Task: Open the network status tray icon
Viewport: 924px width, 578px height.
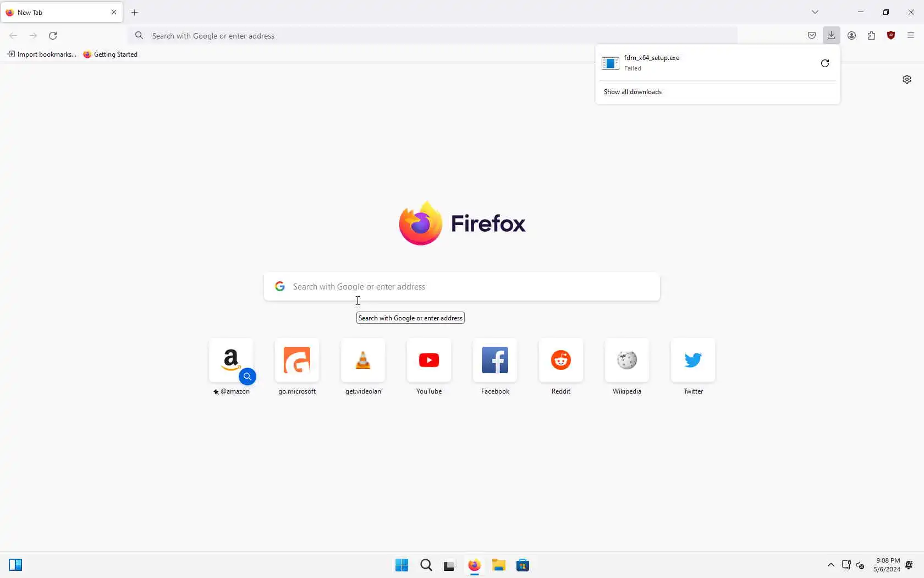Action: (846, 565)
